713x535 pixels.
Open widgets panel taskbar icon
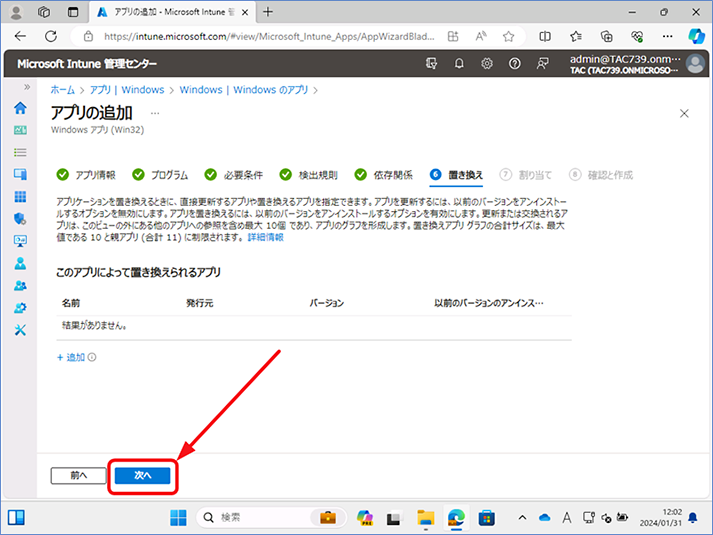(x=16, y=518)
